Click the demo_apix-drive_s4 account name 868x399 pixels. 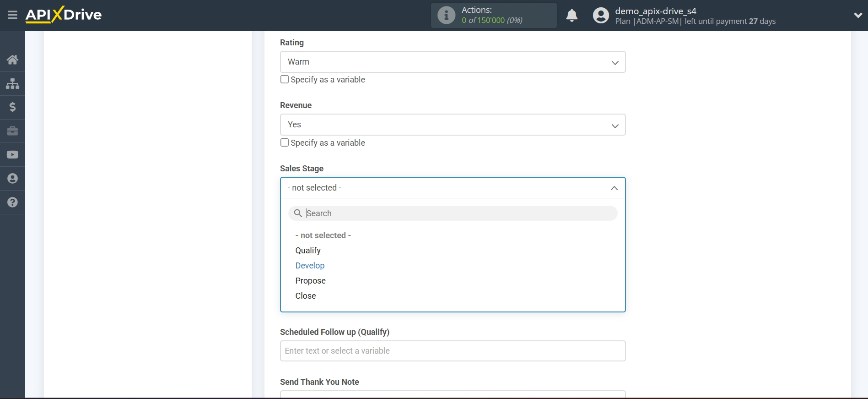(x=656, y=11)
